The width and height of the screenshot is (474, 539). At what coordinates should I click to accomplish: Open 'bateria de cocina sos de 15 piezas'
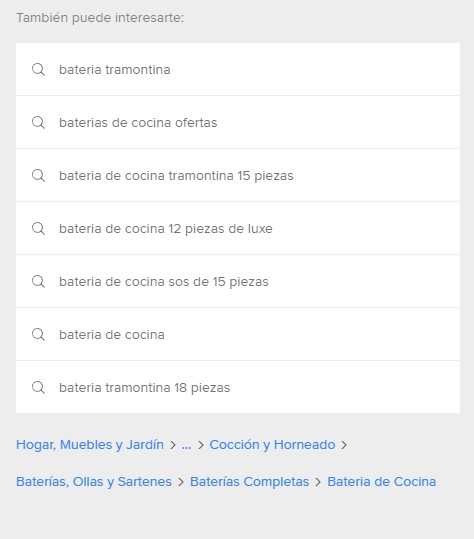pyautogui.click(x=164, y=282)
